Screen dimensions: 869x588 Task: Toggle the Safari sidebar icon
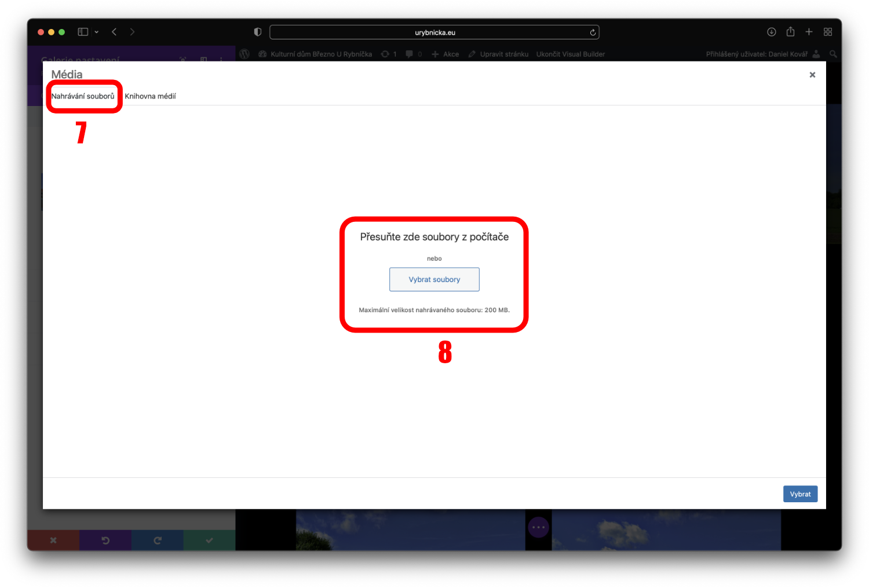83,32
